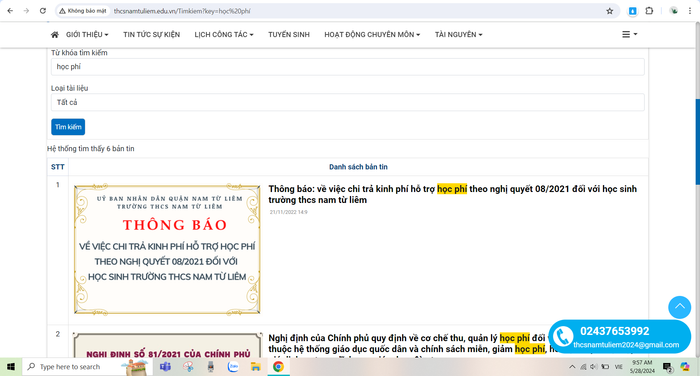
Task: Click the battery icon in system tray
Action: [x=605, y=367]
